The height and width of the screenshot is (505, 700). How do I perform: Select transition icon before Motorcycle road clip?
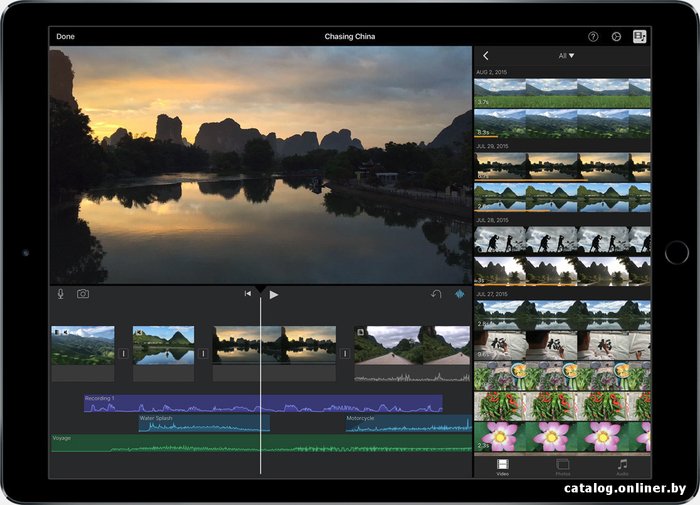coord(347,353)
